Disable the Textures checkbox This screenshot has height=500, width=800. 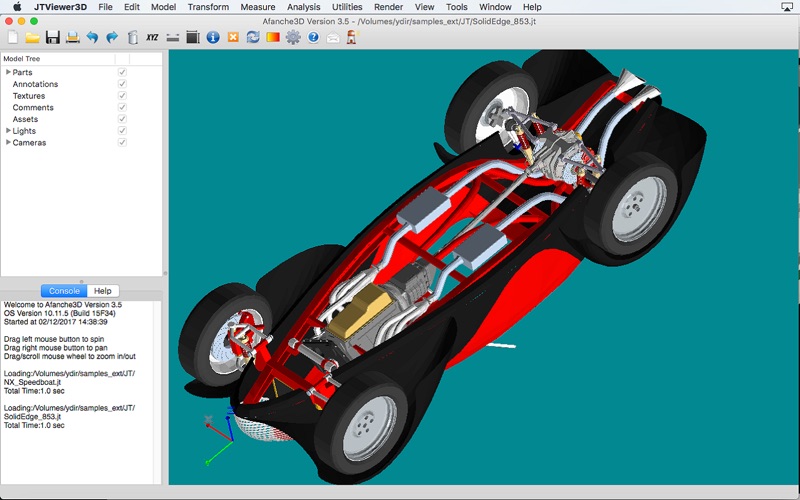tap(122, 96)
